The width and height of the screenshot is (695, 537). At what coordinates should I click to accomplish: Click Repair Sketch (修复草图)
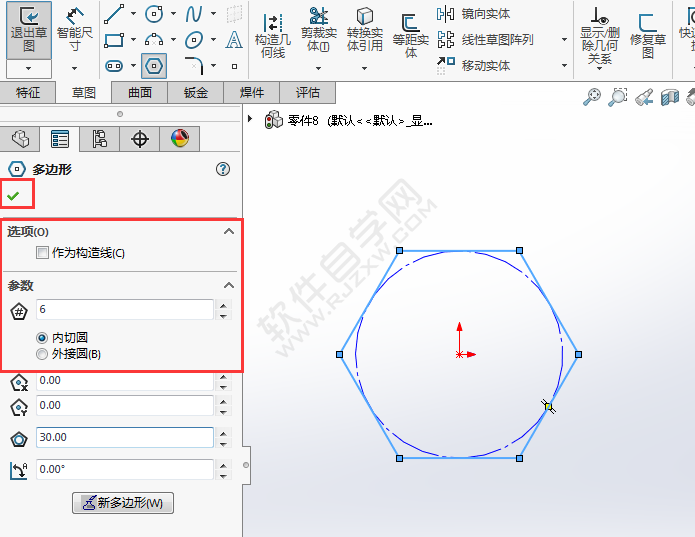point(648,36)
